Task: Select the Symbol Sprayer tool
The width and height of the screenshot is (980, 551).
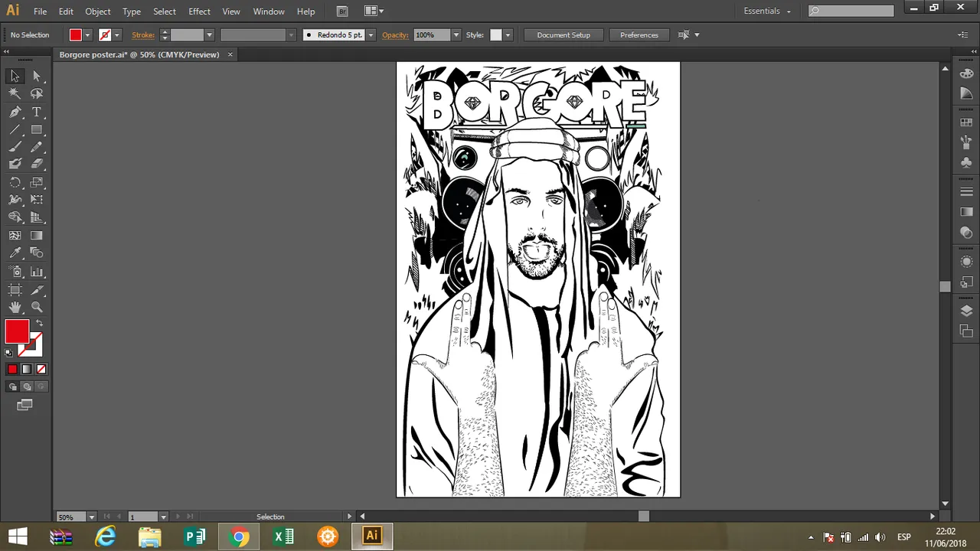Action: (x=15, y=272)
